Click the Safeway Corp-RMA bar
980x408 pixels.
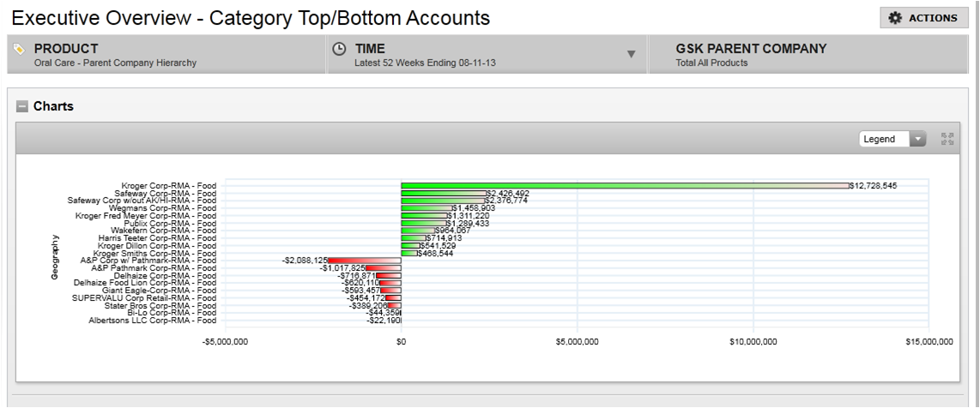point(443,193)
